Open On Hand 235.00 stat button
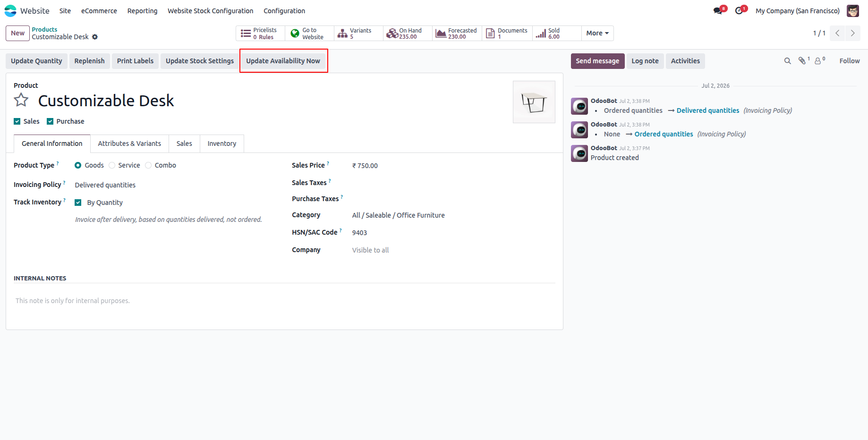The height and width of the screenshot is (440, 868). (408, 34)
